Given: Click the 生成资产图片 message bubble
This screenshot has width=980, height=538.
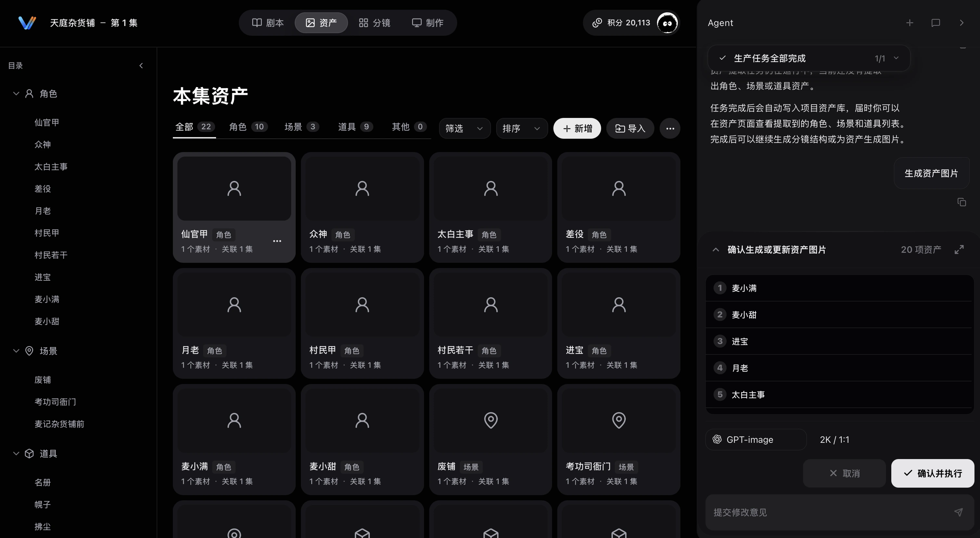Looking at the screenshot, I should click(931, 173).
